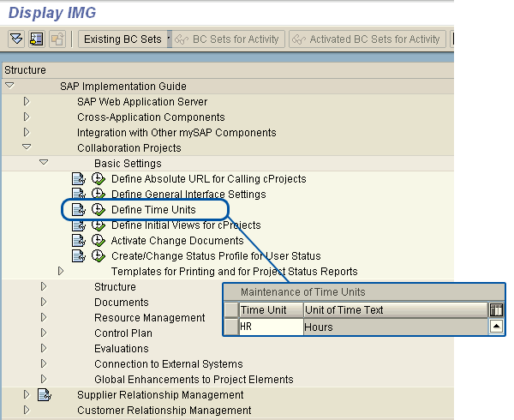514x420 pixels.
Task: Click document icon beside Supplier Relationship Management
Action: [45, 394]
